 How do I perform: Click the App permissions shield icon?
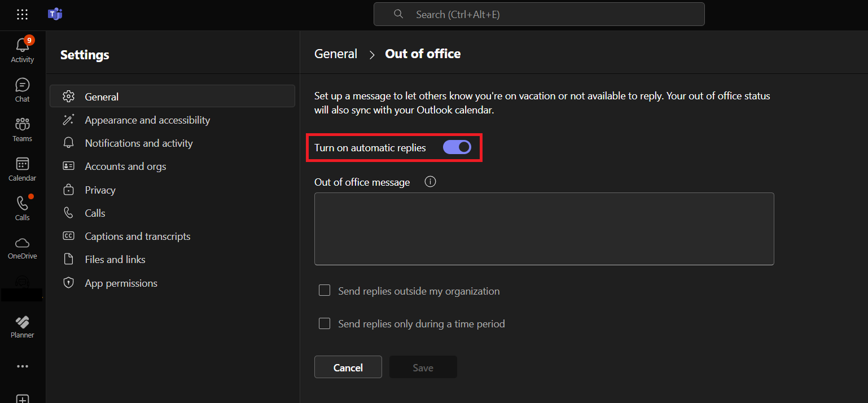click(x=69, y=283)
